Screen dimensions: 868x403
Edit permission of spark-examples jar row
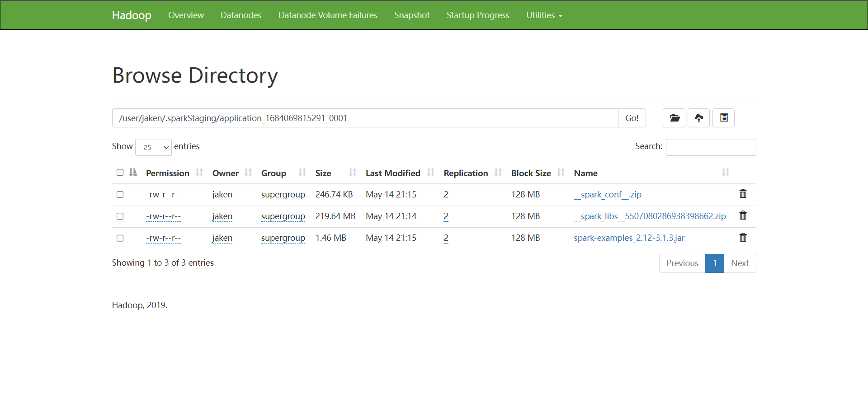pyautogui.click(x=163, y=238)
